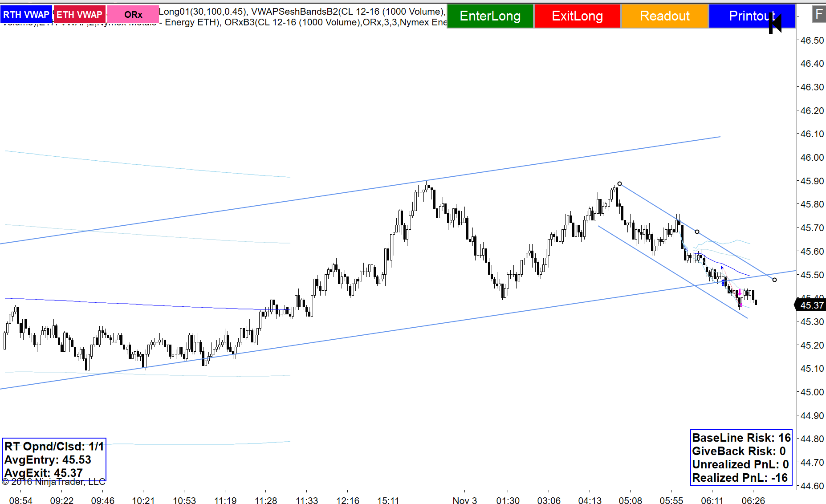Click the 05:55 time axis label

click(x=671, y=500)
